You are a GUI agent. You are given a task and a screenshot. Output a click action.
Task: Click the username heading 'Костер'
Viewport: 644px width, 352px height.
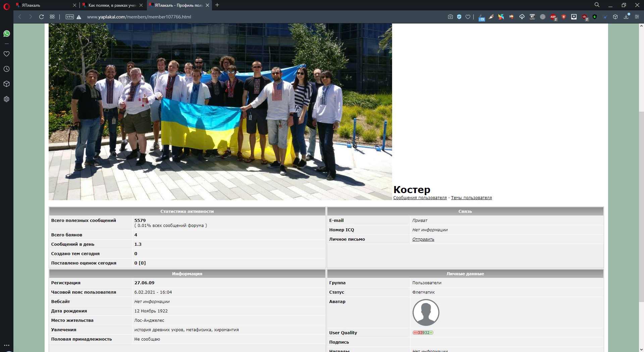coord(412,190)
